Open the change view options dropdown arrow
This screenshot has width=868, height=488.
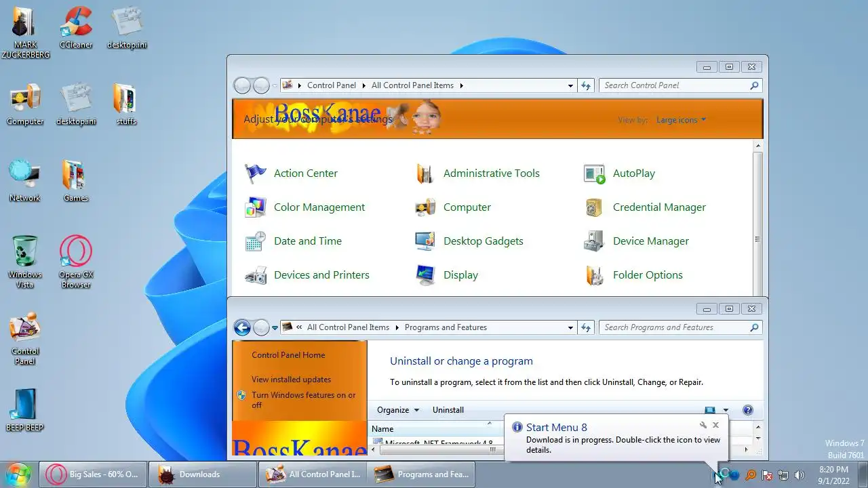[726, 410]
